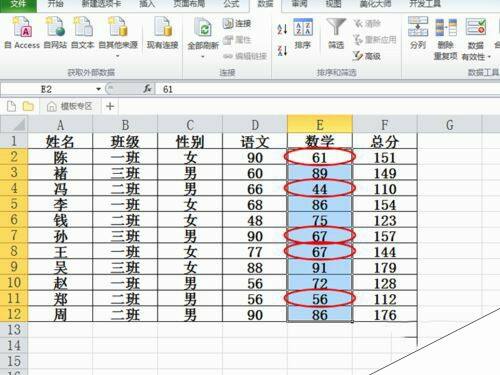Select cell E9 with value 91
Screen dimensions: 500x375
pos(319,267)
